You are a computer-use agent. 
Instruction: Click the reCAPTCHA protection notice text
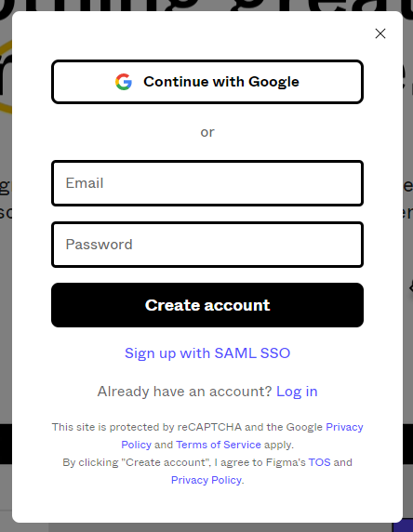pyautogui.click(x=187, y=427)
